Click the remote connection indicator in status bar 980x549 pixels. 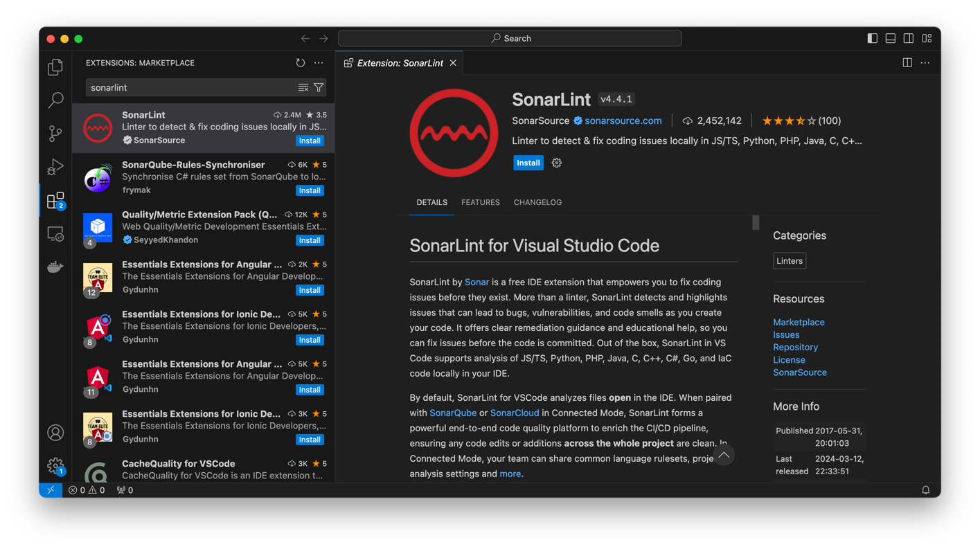50,489
